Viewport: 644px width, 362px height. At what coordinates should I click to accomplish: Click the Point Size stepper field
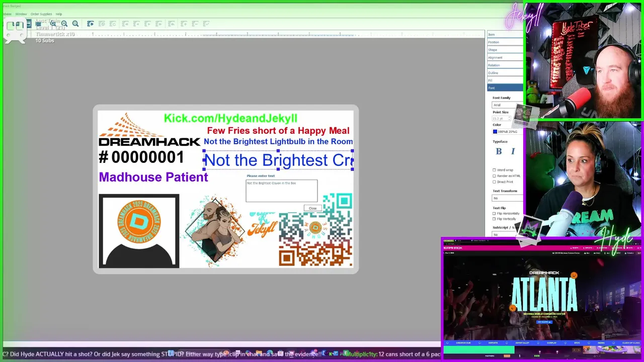[x=501, y=119]
